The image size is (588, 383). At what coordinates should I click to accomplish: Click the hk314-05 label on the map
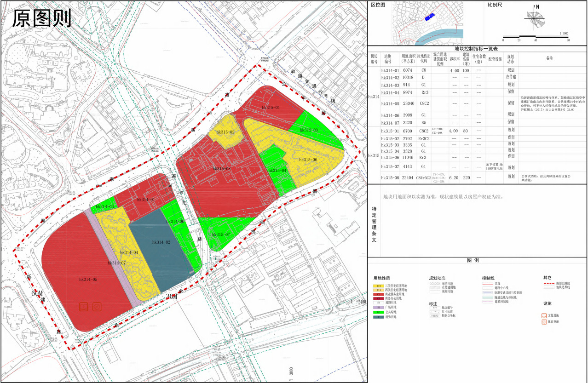coord(88,279)
